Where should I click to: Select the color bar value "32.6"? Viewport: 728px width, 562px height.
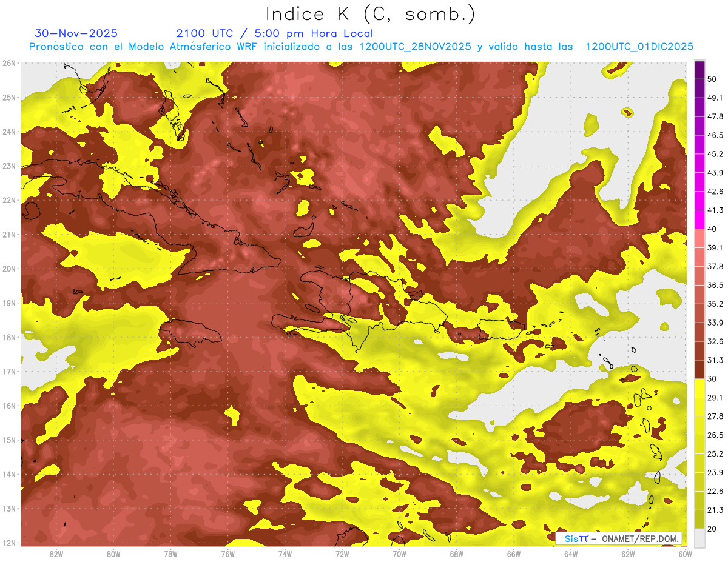(715, 342)
